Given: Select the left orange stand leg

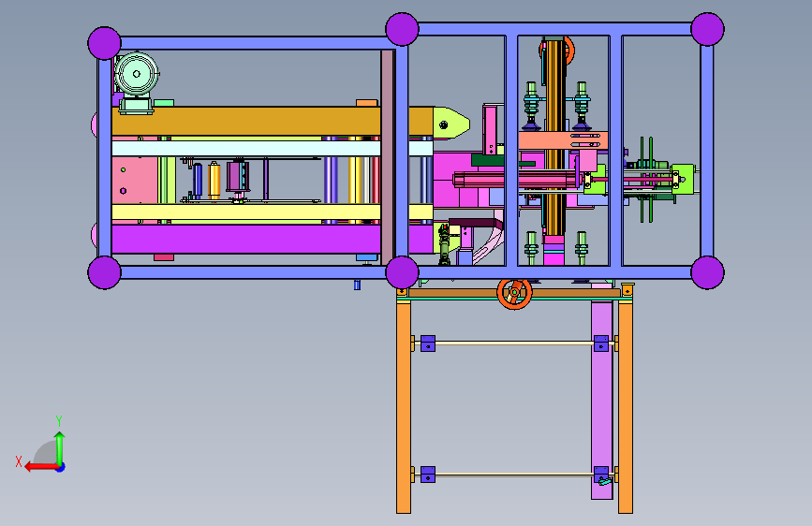Looking at the screenshot, I should pyautogui.click(x=404, y=407).
